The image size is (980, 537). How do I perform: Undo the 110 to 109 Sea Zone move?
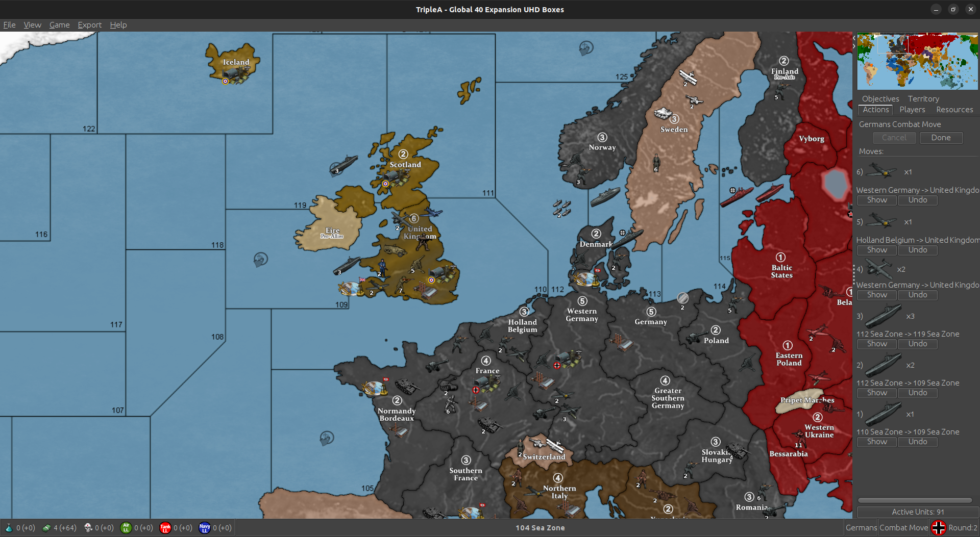coord(917,442)
